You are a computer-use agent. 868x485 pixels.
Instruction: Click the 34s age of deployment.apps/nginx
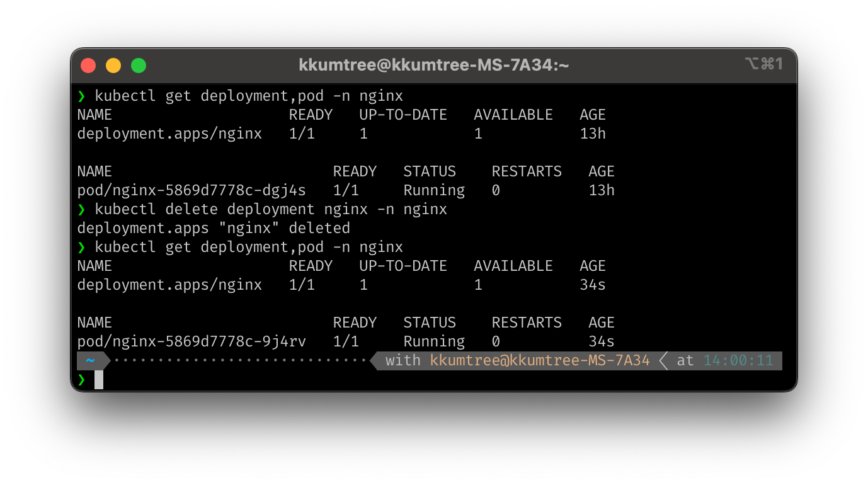(593, 285)
